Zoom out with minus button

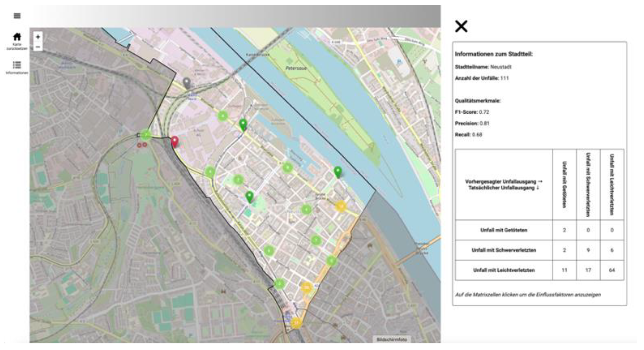pyautogui.click(x=38, y=47)
